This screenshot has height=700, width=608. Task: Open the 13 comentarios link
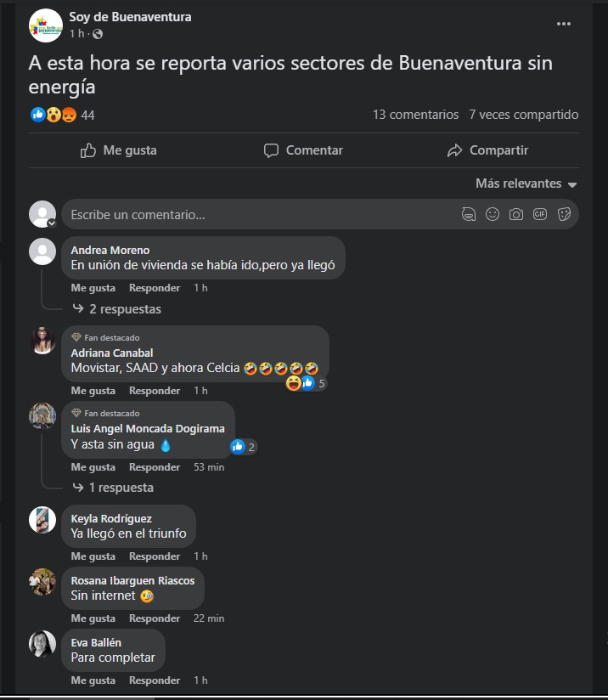pos(415,115)
